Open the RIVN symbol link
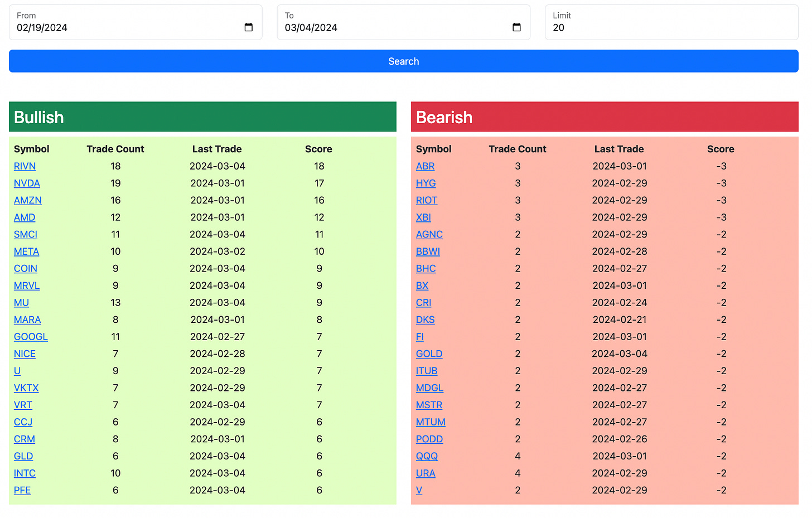The image size is (812, 518). point(25,166)
